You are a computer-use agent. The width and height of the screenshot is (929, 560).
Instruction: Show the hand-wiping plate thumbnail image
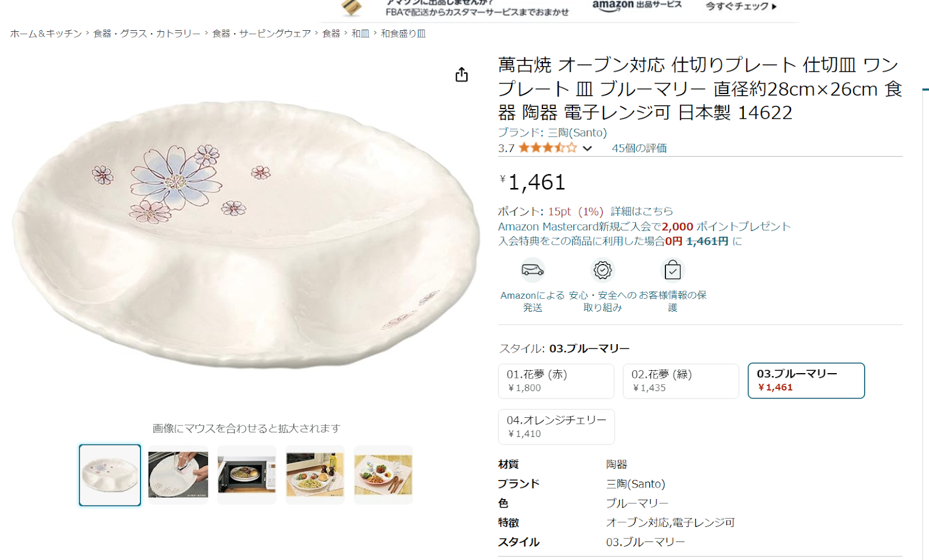tap(178, 475)
